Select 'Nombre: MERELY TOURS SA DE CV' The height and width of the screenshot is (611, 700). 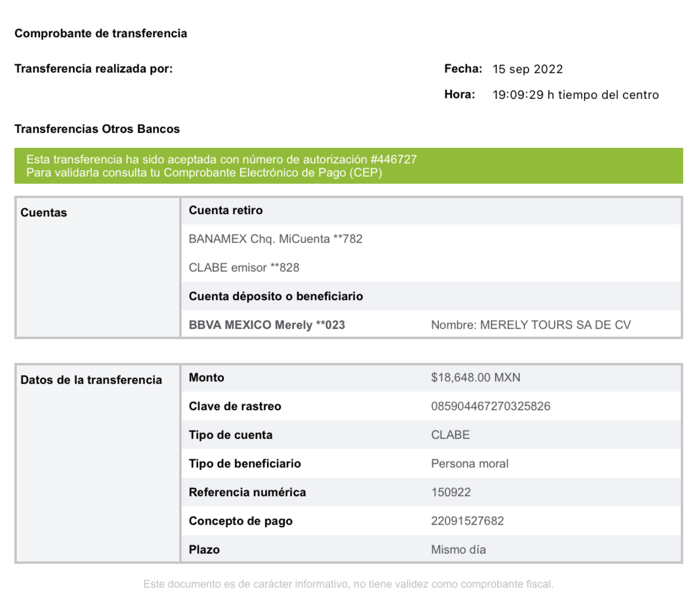tap(531, 325)
